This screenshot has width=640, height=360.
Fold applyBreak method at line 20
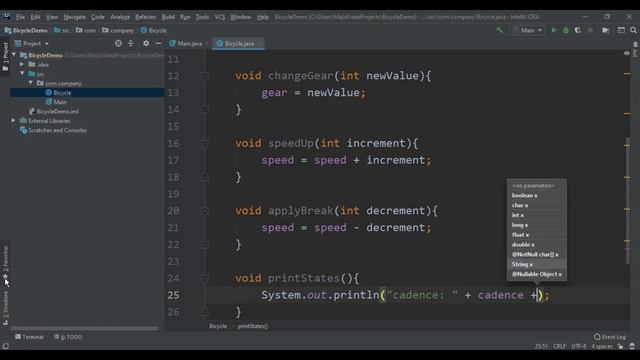coord(205,211)
